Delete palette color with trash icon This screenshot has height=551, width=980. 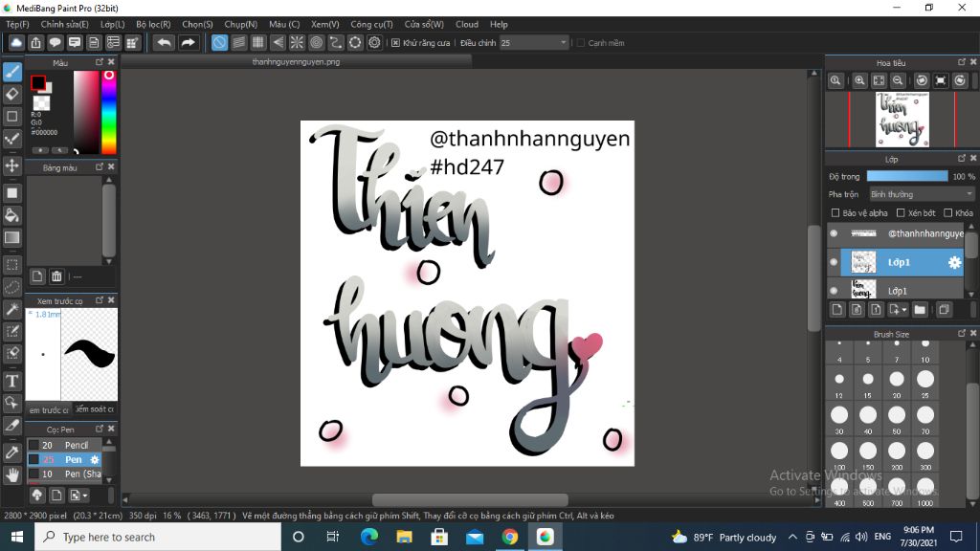pos(56,276)
